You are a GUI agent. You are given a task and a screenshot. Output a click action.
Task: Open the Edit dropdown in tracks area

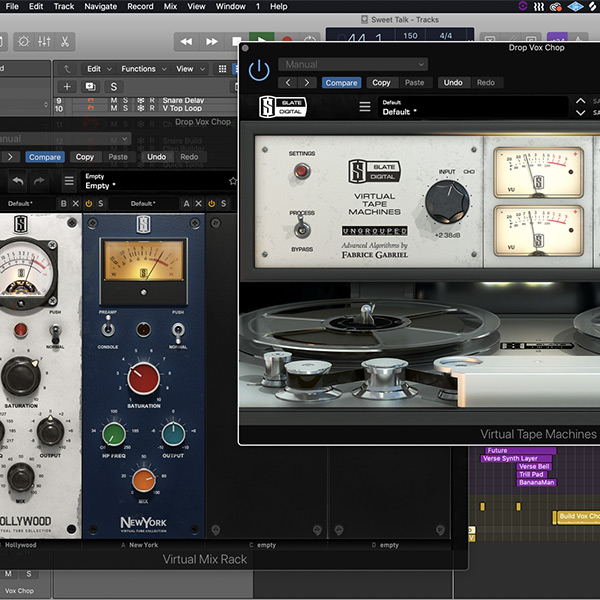tap(98, 69)
